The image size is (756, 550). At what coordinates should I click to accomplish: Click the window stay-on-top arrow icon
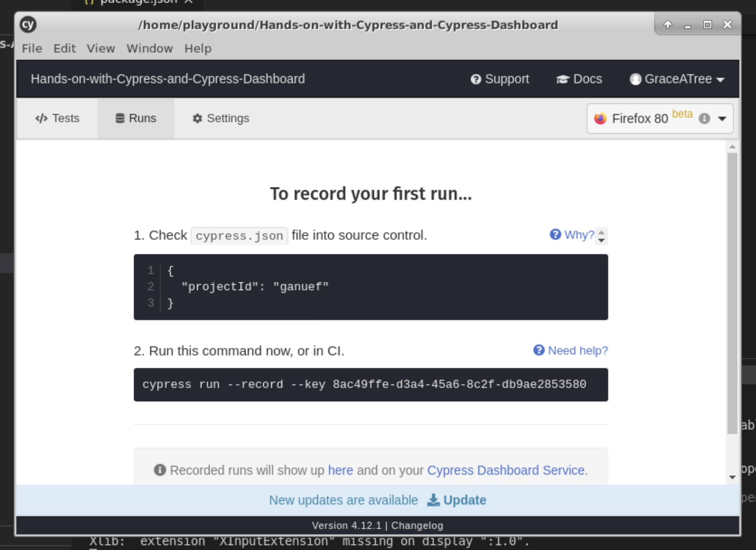(667, 25)
